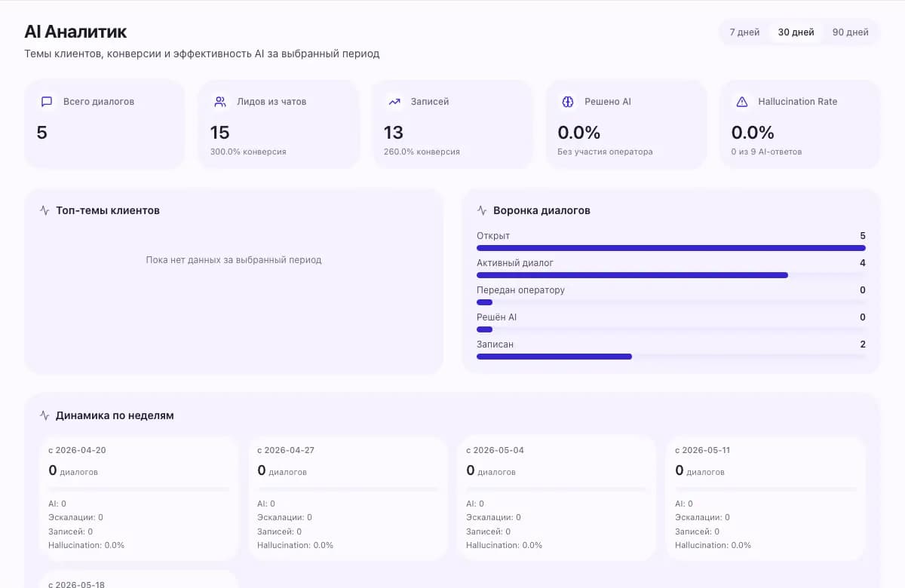The width and height of the screenshot is (905, 588).
Task: Click the 0 из 9 AI-ответов caption
Action: tap(766, 152)
